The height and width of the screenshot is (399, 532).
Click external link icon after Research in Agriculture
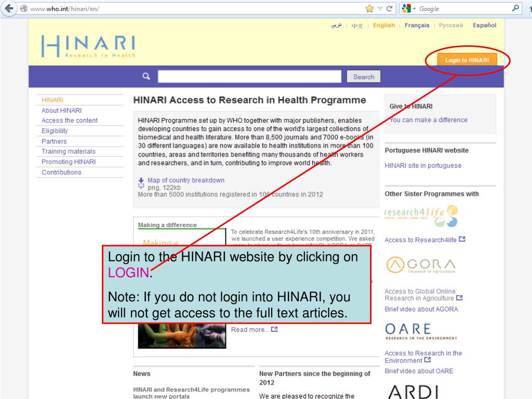(459, 298)
